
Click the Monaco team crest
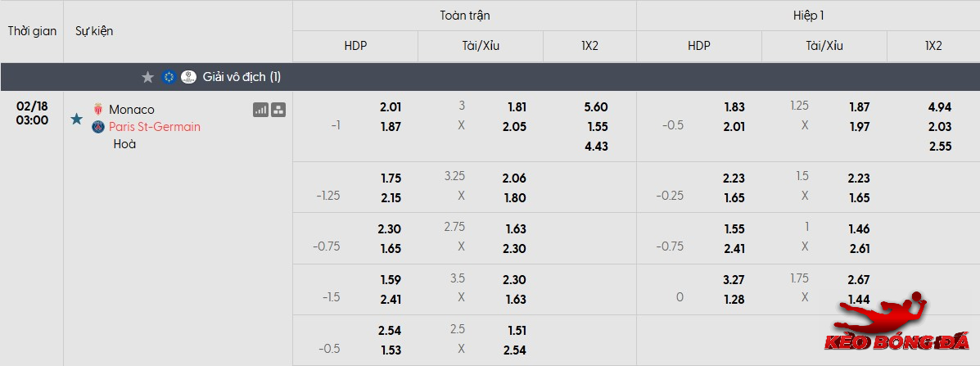[98, 110]
